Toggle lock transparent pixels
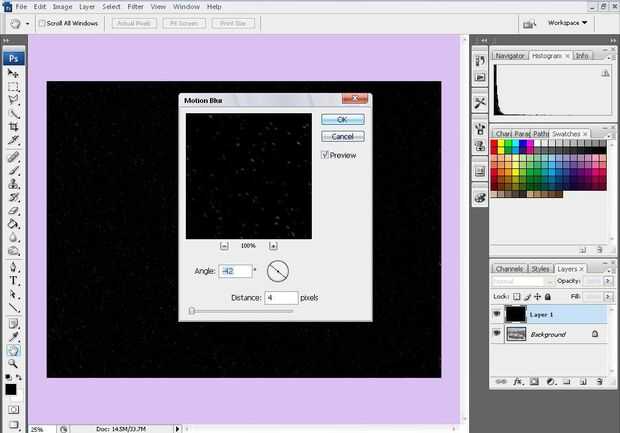Viewport: 620px width, 433px height. (x=516, y=296)
